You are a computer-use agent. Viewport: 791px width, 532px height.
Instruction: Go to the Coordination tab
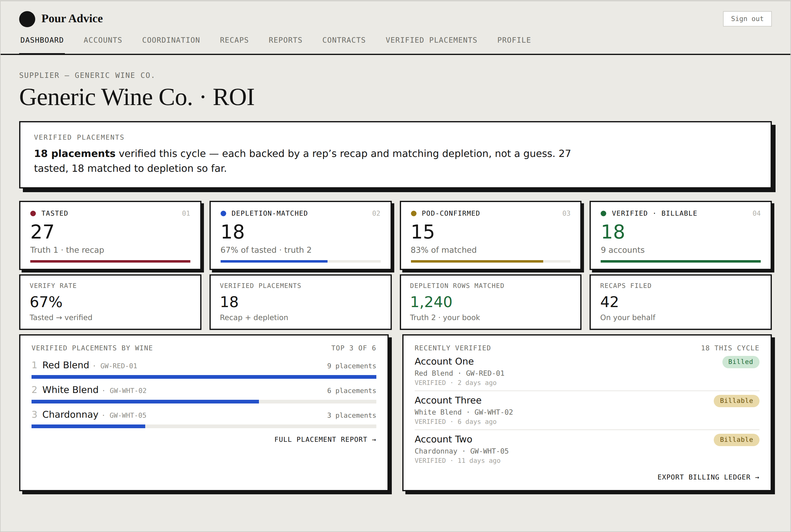point(171,40)
